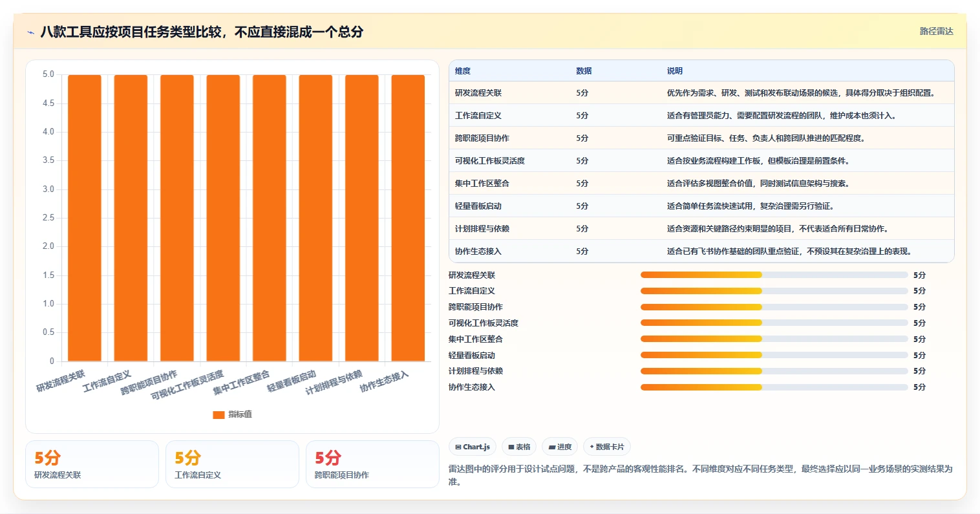Click the 工作流自定义 bar in chart
This screenshot has height=514, width=980.
pos(131,218)
